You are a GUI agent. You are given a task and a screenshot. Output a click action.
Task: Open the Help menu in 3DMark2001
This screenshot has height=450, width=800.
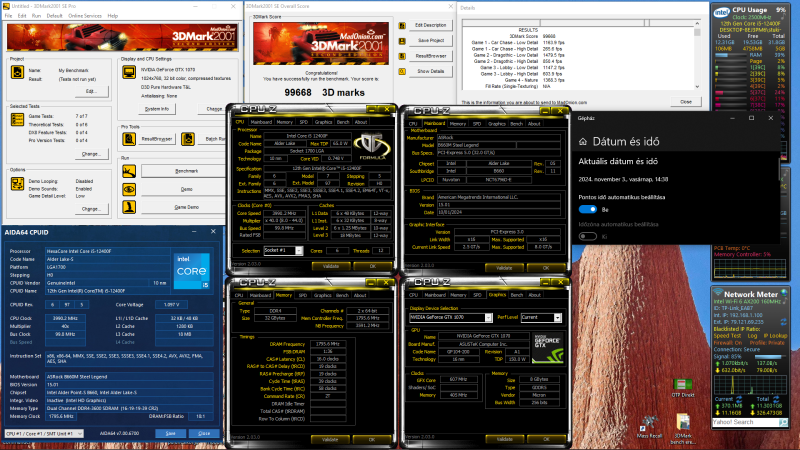coord(113,16)
